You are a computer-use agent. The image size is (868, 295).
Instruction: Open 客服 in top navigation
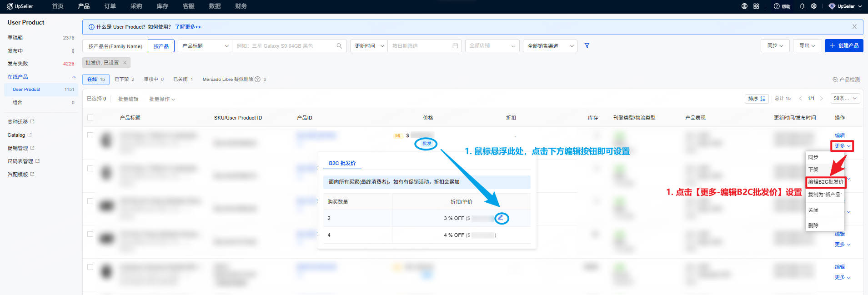189,6
